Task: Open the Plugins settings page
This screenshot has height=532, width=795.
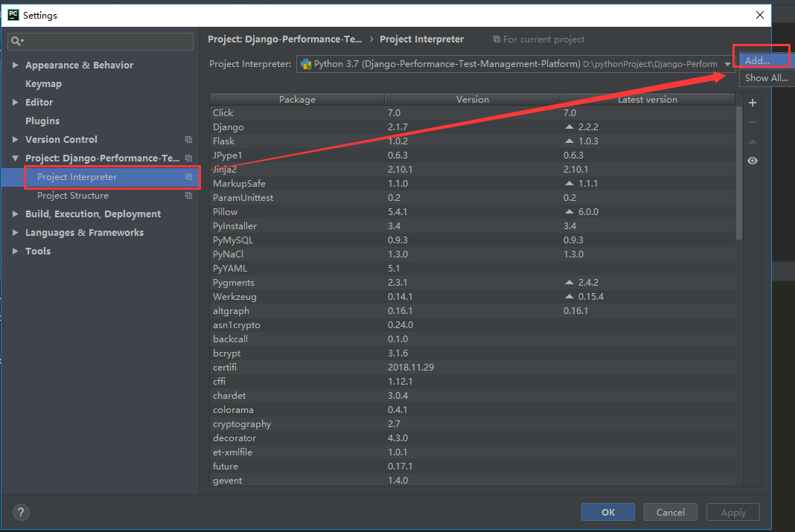Action: click(x=42, y=121)
